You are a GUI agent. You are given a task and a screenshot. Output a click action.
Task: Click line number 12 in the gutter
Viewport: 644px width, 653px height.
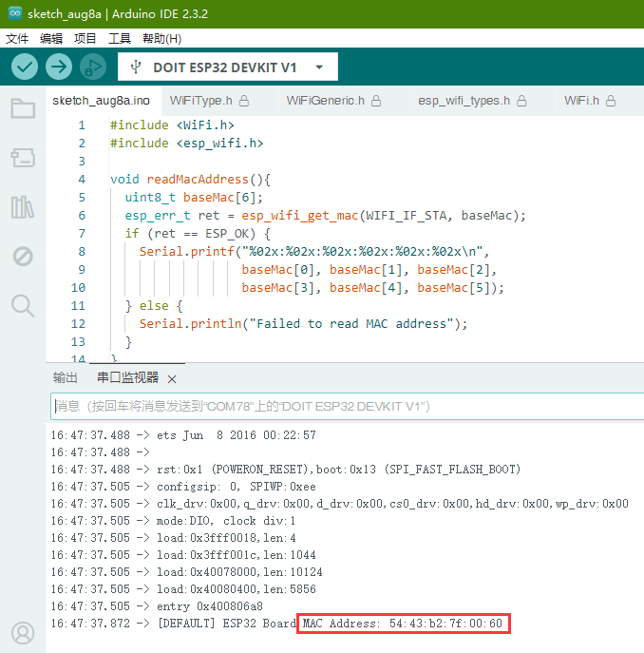coord(78,323)
